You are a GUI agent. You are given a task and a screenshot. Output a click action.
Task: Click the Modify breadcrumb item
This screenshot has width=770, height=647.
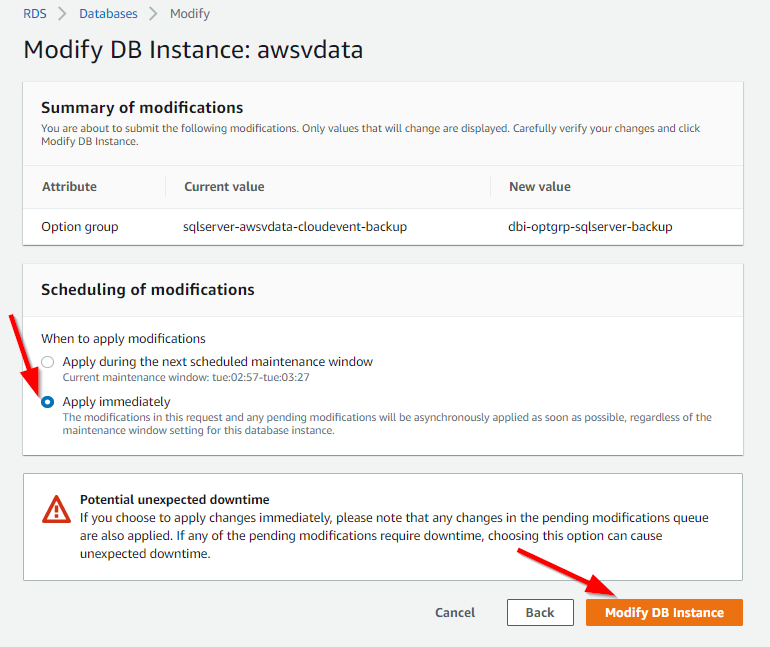click(190, 14)
